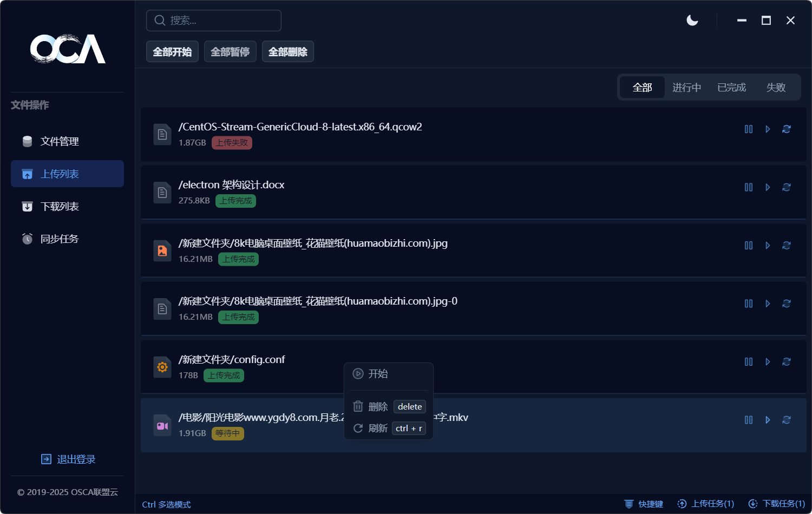Screen dimensions: 812x514
Task: Show only 失败 uploads
Action: click(x=776, y=88)
